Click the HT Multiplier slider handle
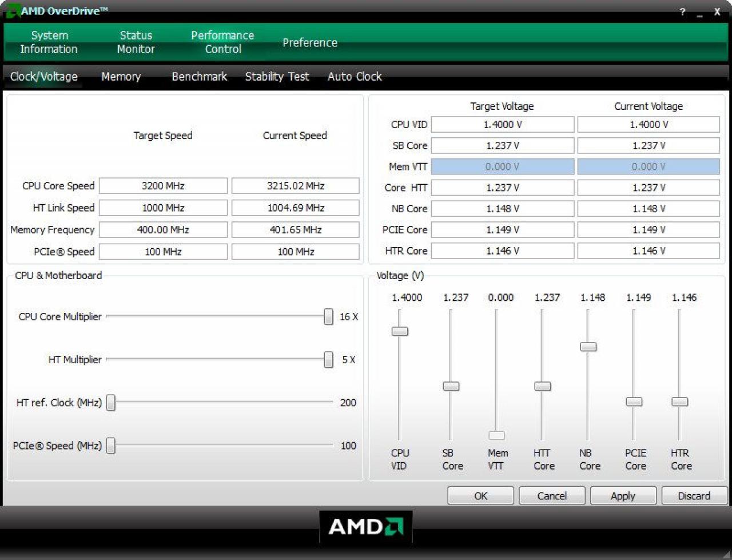Screen dimensions: 732x560 [x=328, y=359]
